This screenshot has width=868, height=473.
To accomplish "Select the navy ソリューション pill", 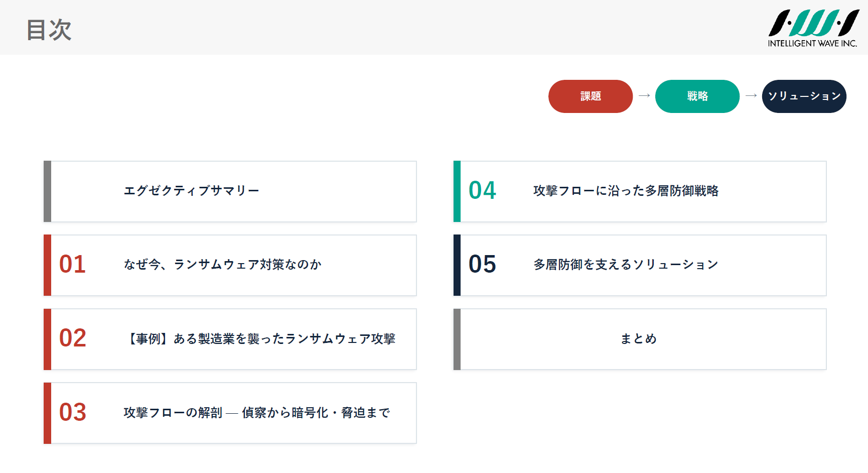I will click(x=804, y=96).
